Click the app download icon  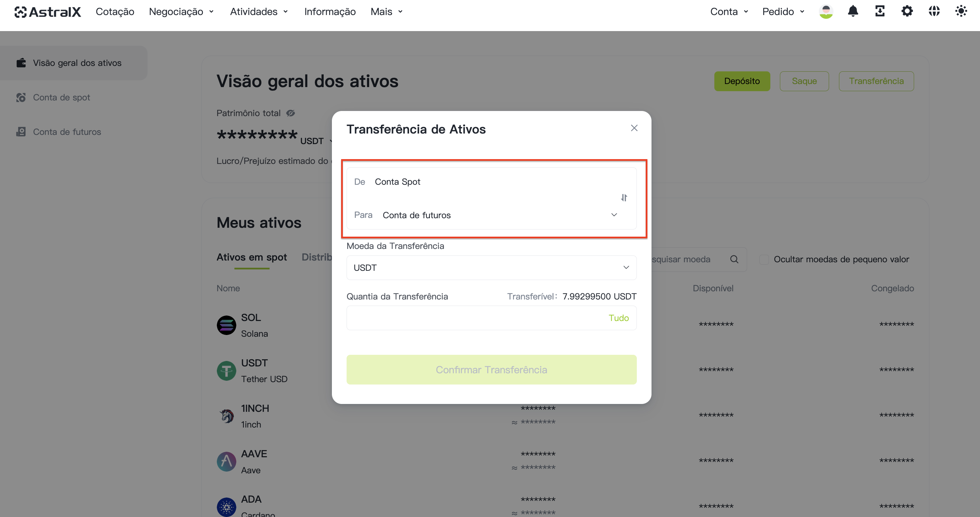[x=880, y=11]
